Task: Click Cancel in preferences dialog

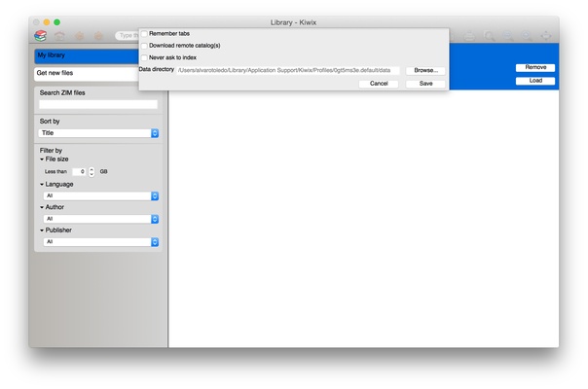Action: click(x=379, y=84)
